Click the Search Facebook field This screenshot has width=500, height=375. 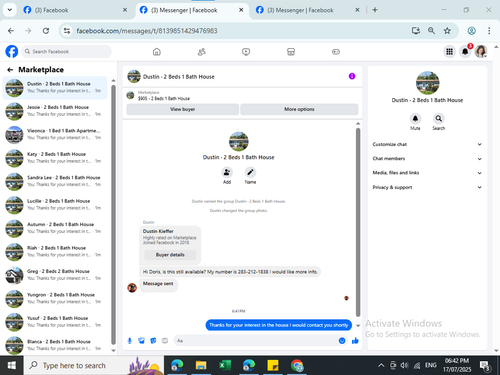pyautogui.click(x=67, y=52)
